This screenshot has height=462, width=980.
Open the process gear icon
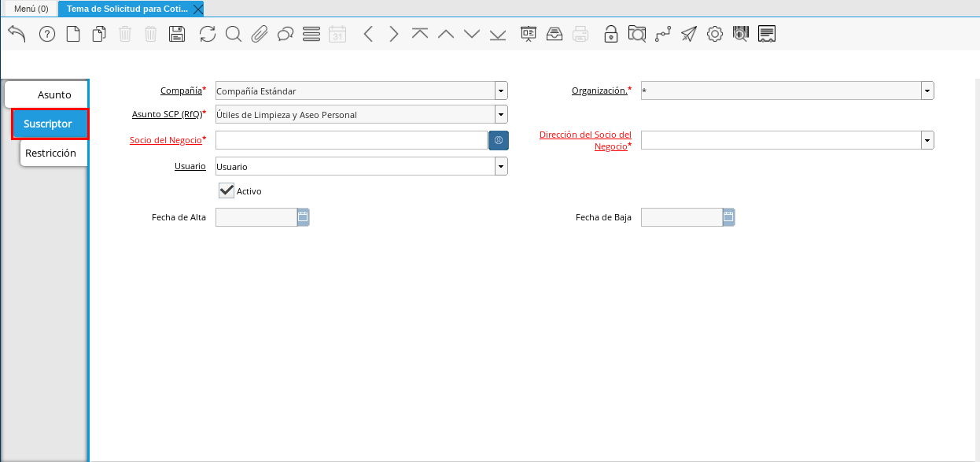715,34
